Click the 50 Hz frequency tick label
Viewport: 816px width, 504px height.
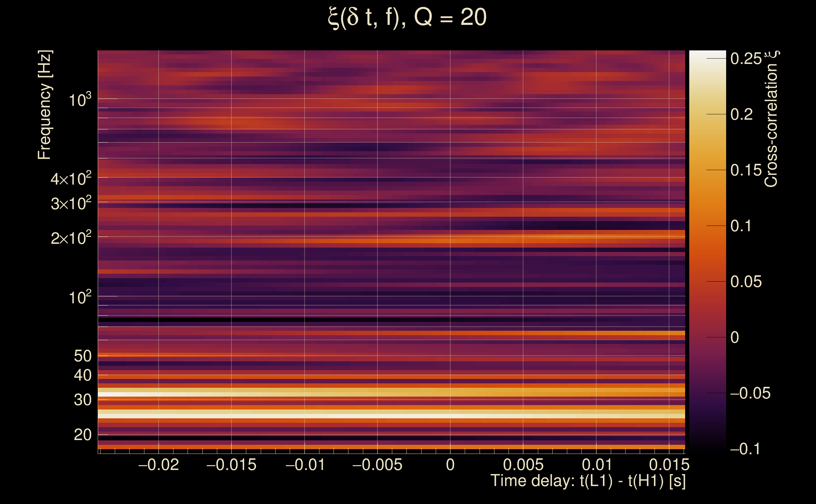(x=82, y=356)
